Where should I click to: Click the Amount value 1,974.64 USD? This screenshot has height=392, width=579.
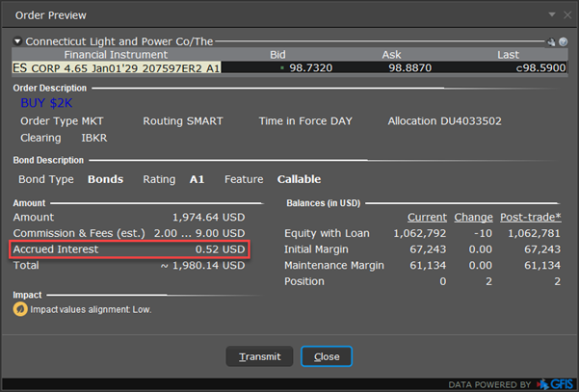click(x=209, y=217)
